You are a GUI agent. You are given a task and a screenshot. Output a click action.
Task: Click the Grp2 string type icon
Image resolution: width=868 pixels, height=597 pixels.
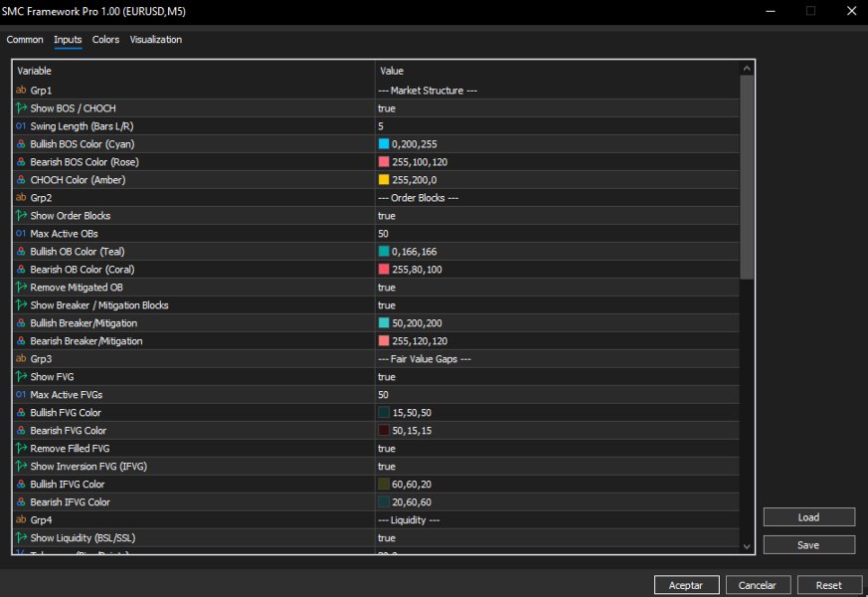pos(21,197)
